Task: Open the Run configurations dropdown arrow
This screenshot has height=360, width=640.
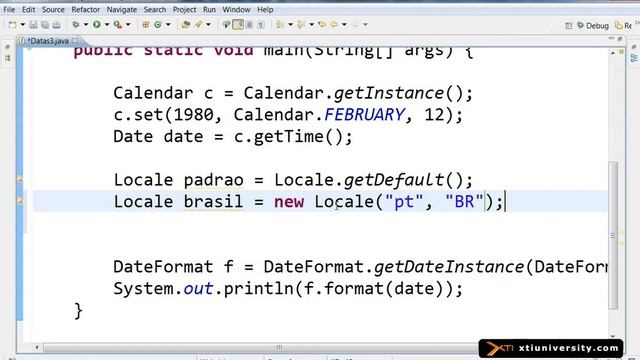Action: tap(107, 25)
